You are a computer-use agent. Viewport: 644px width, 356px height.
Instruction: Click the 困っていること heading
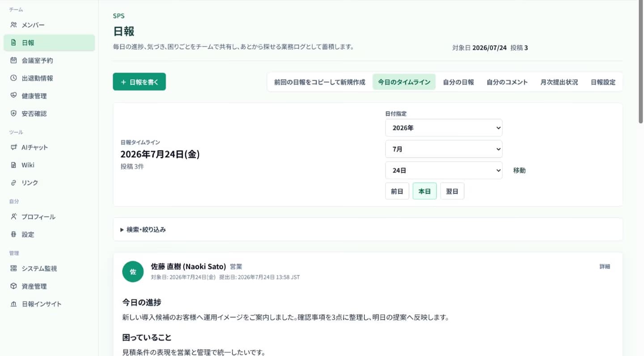tap(147, 337)
